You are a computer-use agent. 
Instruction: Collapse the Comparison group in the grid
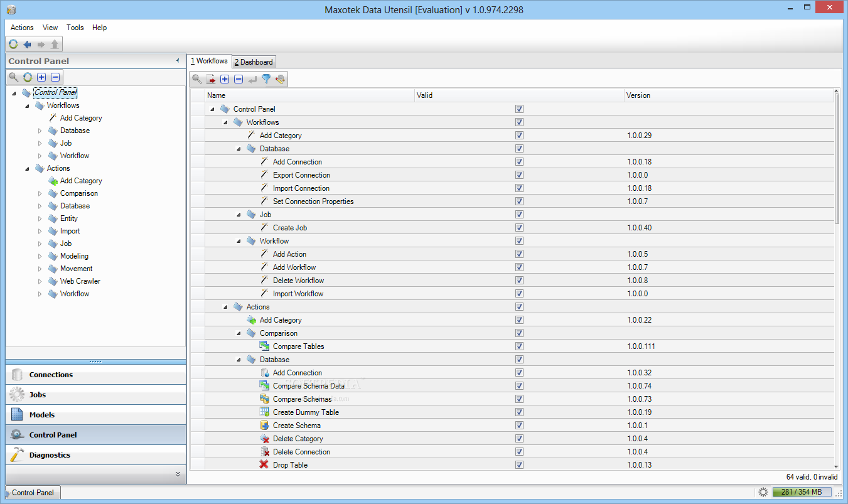[239, 333]
